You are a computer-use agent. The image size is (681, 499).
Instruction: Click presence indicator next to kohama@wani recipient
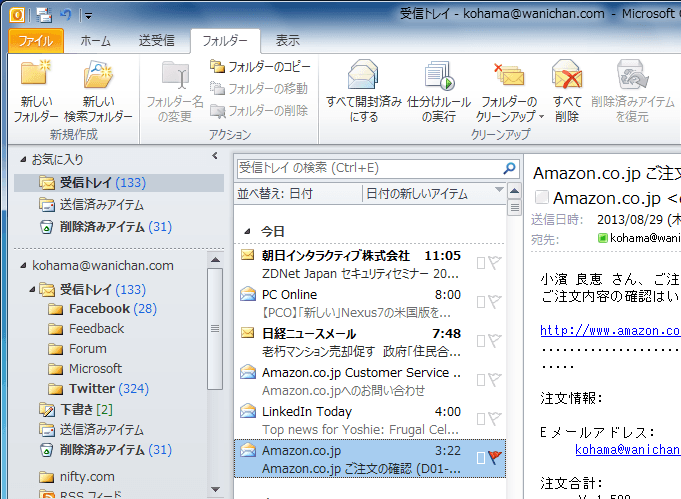(602, 238)
